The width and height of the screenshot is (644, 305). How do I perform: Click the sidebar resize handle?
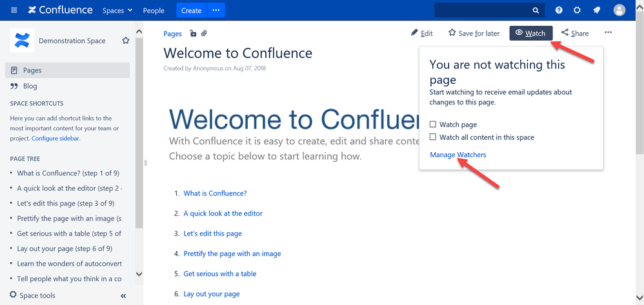point(145,163)
